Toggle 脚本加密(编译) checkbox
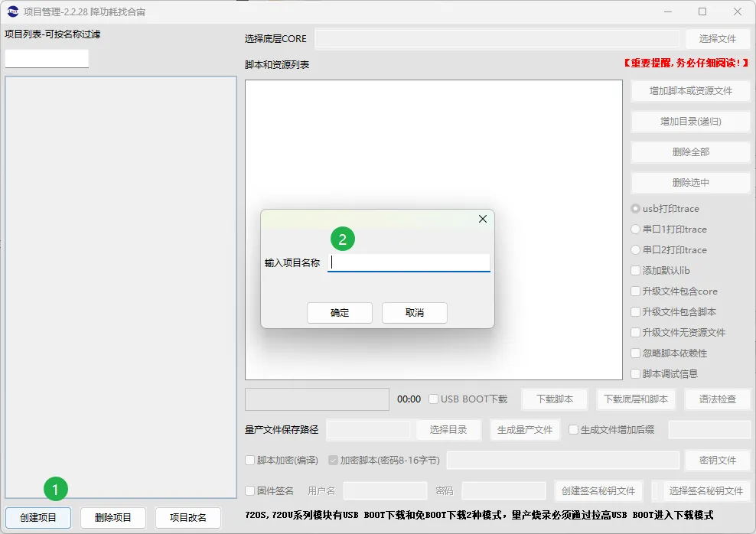Image resolution: width=756 pixels, height=534 pixels. 249,461
